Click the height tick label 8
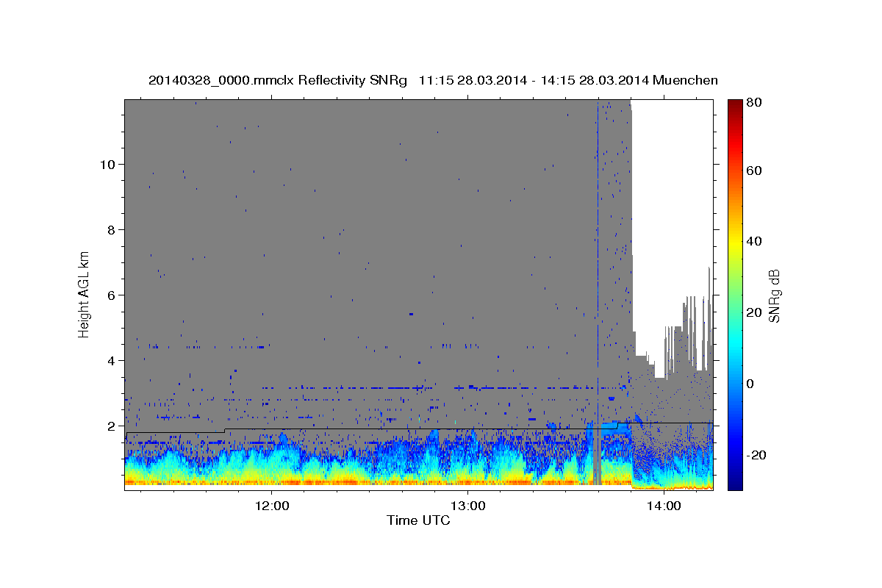This screenshot has width=882, height=588. 110,230
